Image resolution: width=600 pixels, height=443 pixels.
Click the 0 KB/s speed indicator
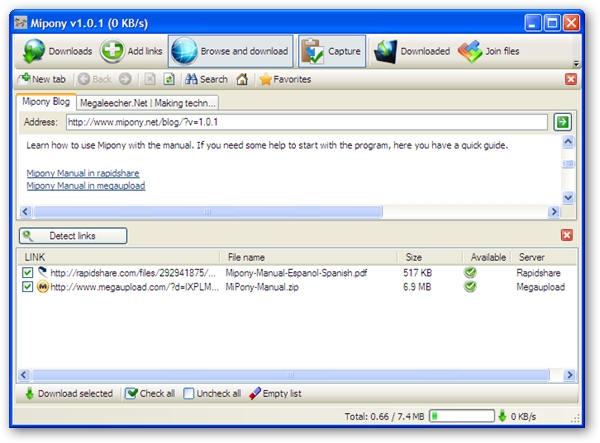coord(517,416)
